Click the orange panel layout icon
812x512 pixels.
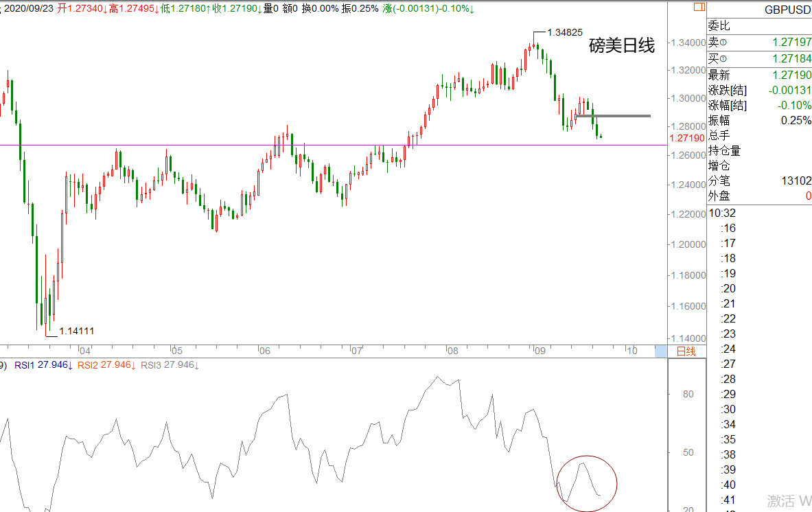699,7
